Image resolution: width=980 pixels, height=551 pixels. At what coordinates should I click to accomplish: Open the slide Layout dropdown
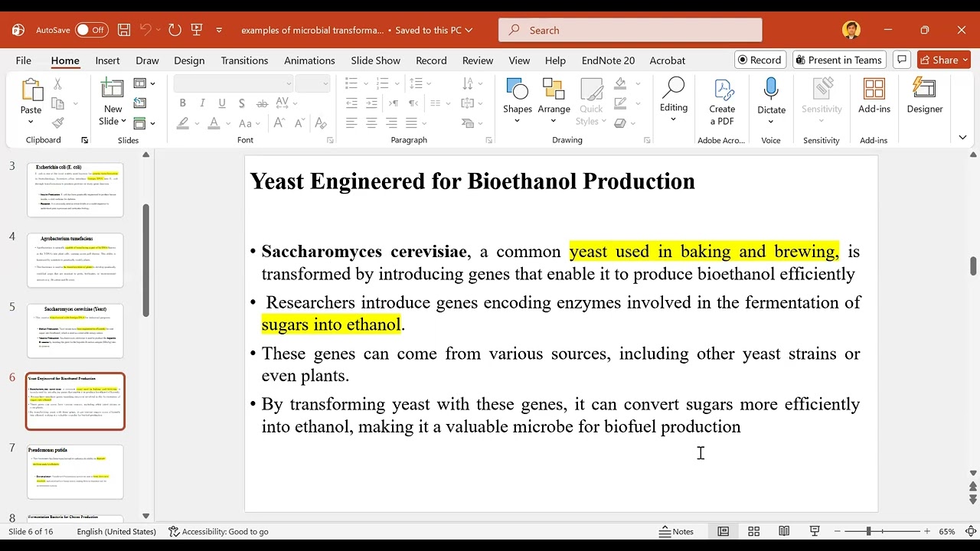click(x=144, y=83)
